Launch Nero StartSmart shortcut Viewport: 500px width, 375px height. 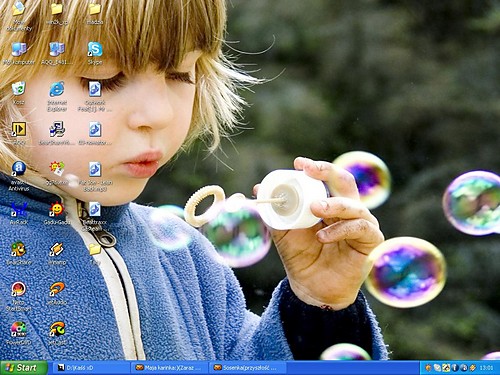pyautogui.click(x=19, y=289)
